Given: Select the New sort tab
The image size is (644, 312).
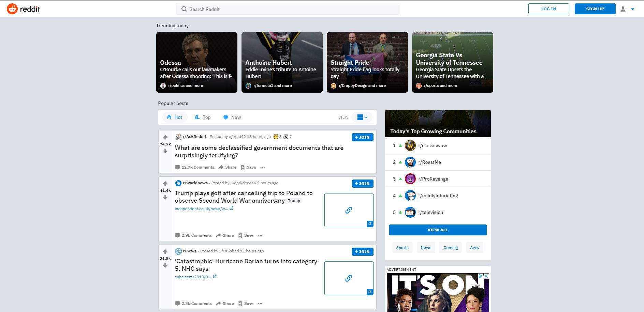Looking at the screenshot, I should [x=232, y=117].
